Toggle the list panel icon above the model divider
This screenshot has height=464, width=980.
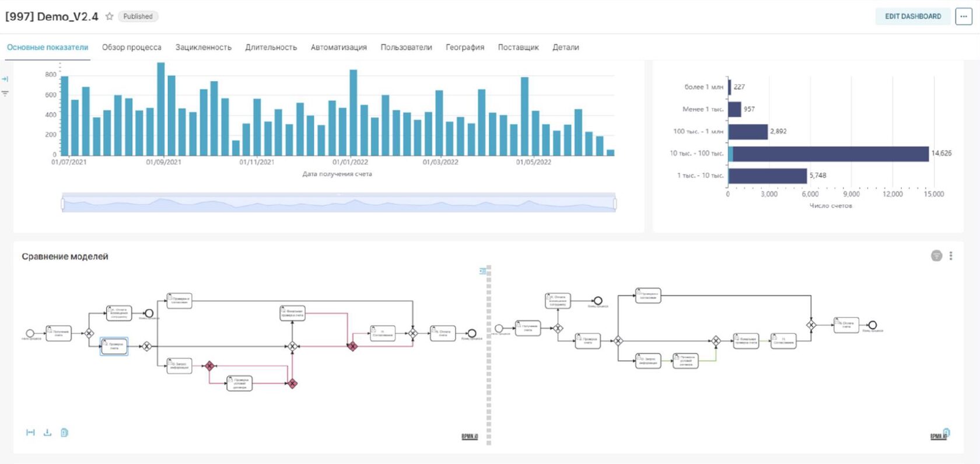[x=482, y=271]
